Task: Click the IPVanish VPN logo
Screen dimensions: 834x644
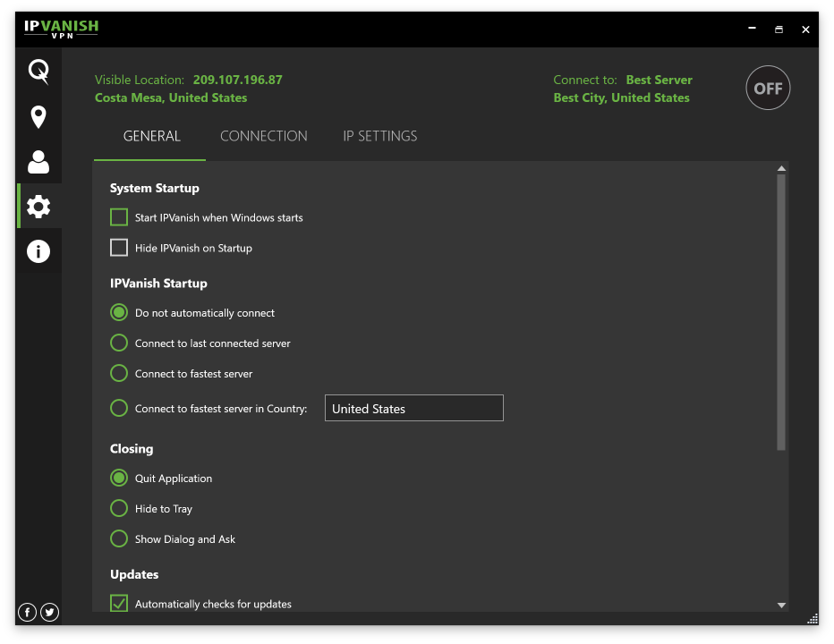Action: pos(61,29)
